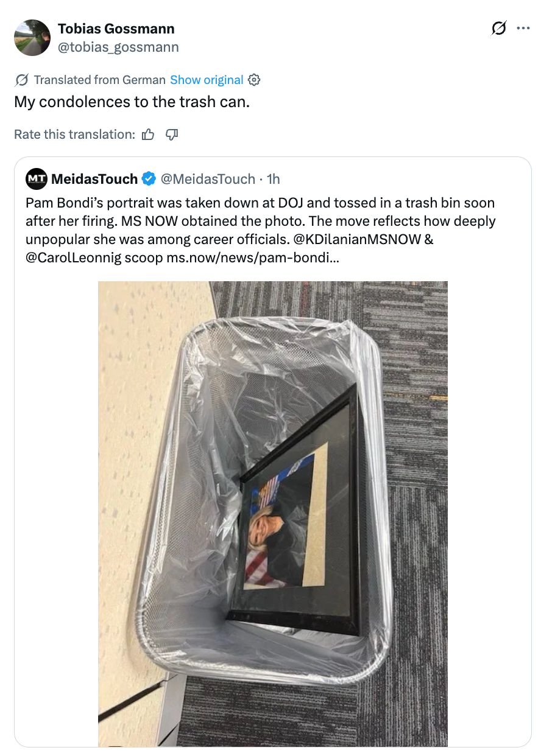
Task: Open the Tobias Gossmann display name
Action: click(x=116, y=29)
